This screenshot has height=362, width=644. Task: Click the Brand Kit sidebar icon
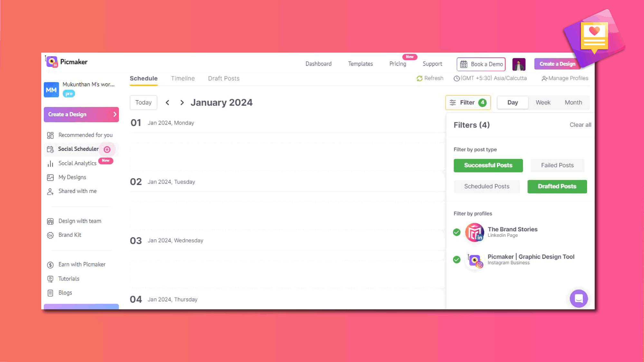click(x=50, y=235)
